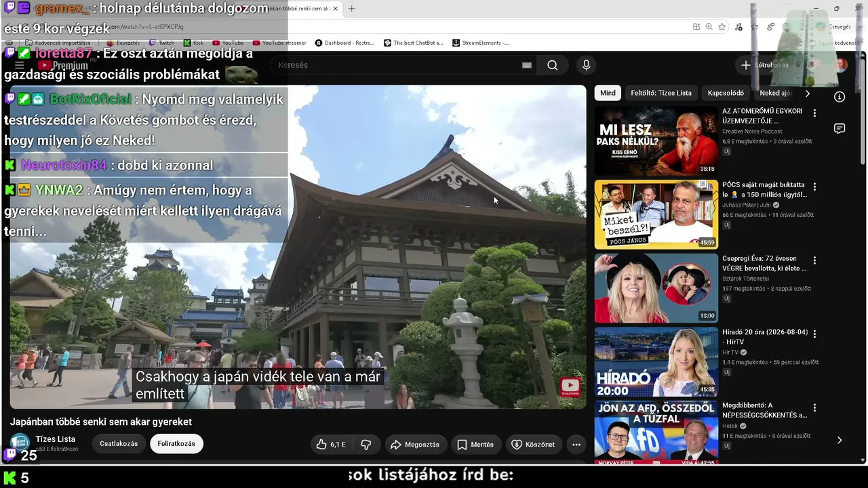868x488 pixels.
Task: Click the zoom magnifier icon in address bar
Action: tap(709, 27)
